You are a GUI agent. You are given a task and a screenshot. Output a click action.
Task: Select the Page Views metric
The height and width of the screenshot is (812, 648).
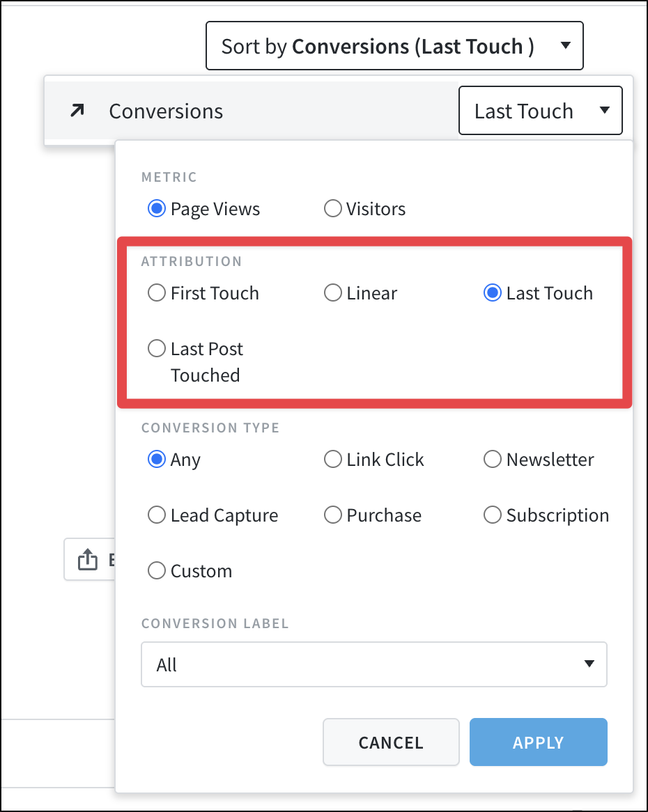[157, 209]
